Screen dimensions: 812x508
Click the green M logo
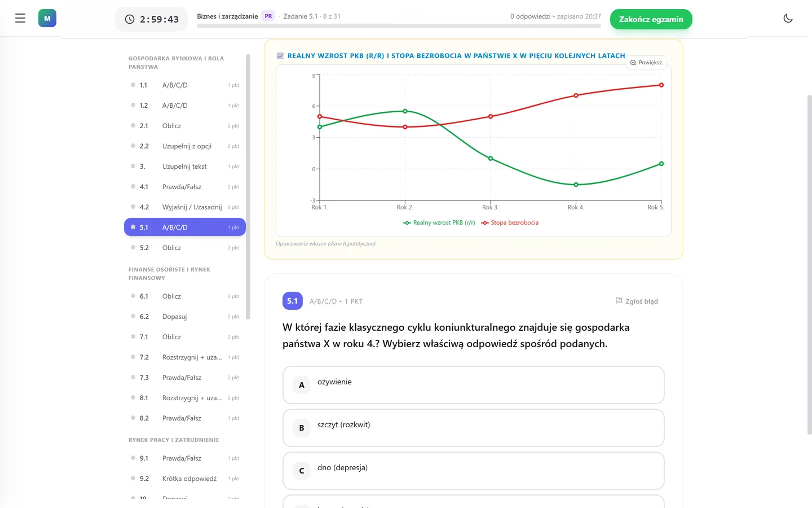pyautogui.click(x=47, y=18)
